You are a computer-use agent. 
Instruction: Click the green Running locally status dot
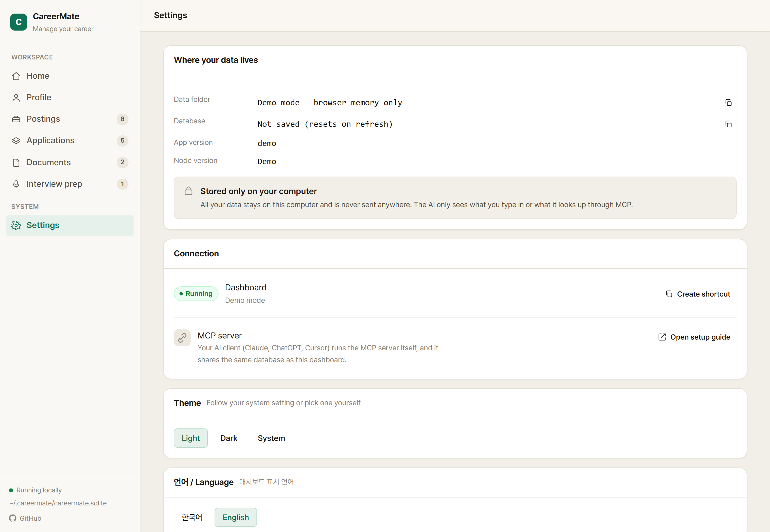click(x=11, y=490)
